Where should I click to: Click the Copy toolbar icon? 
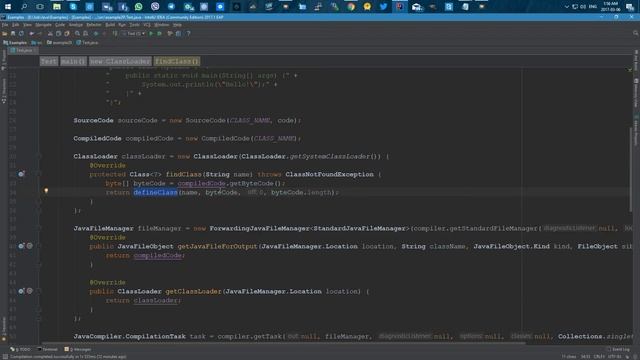click(58, 33)
